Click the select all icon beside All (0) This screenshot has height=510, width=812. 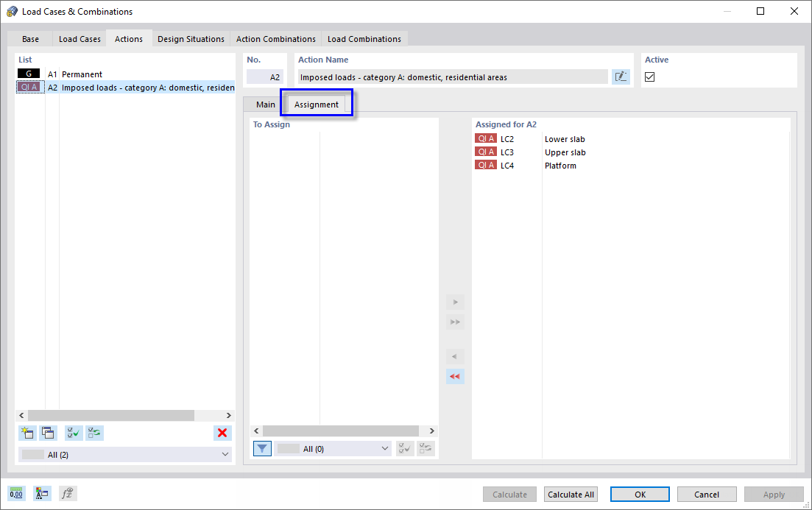pyautogui.click(x=405, y=448)
